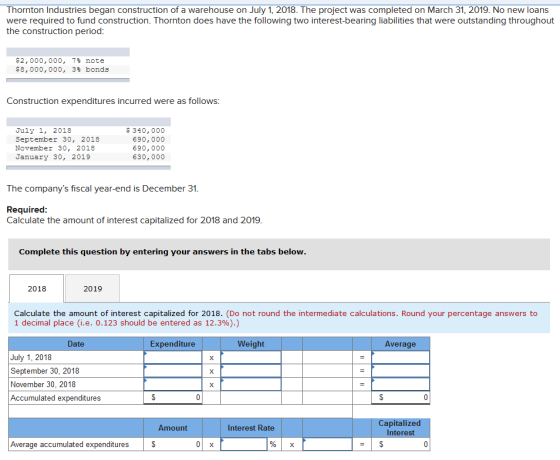The width and height of the screenshot is (560, 460).
Task: Select the 2018 tab
Action: (37, 289)
